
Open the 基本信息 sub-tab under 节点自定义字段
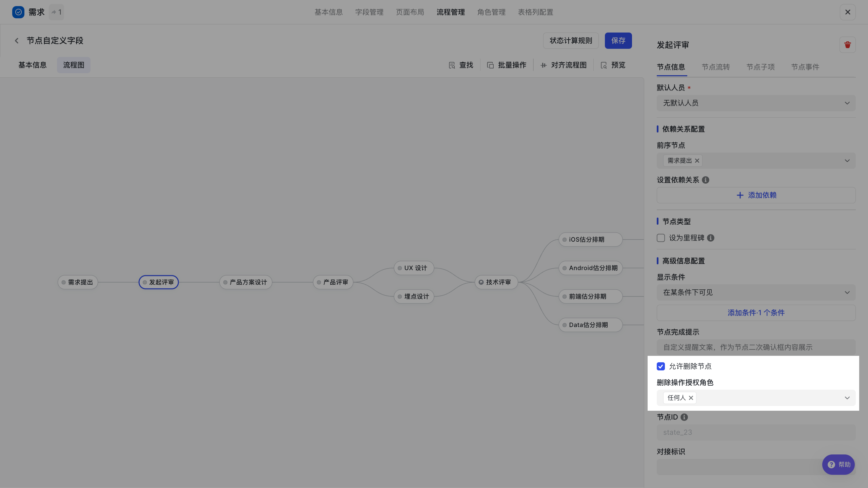(33, 65)
